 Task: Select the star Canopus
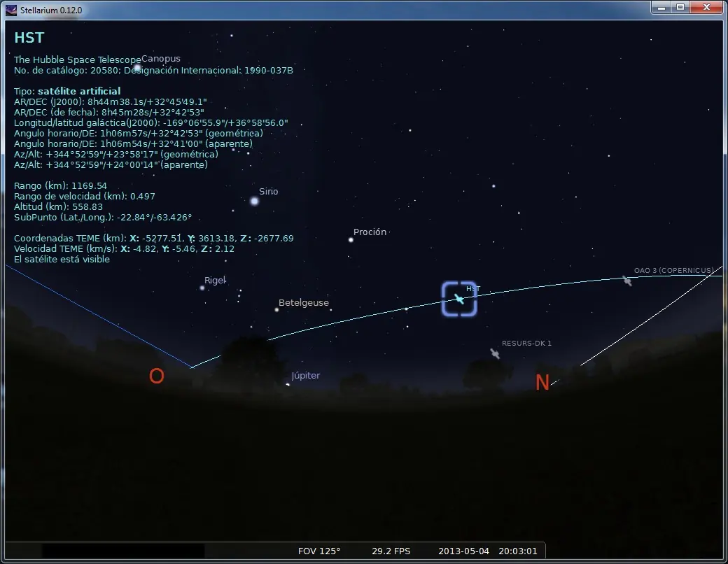click(137, 68)
